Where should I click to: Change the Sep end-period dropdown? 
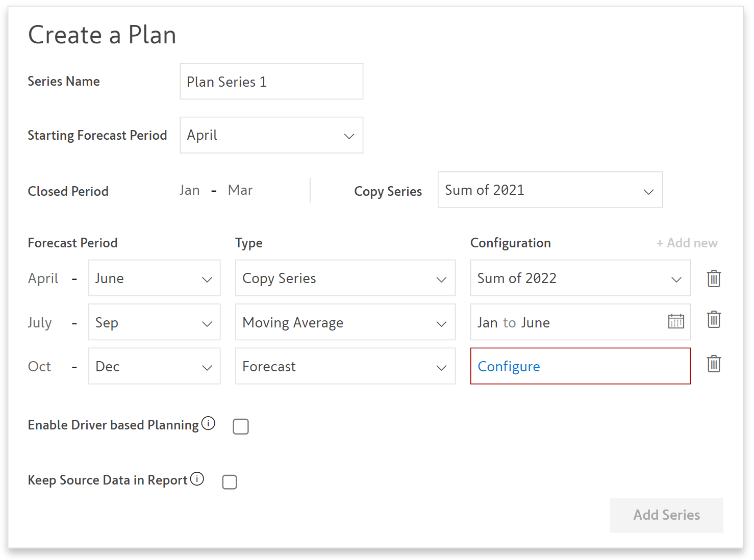(154, 322)
